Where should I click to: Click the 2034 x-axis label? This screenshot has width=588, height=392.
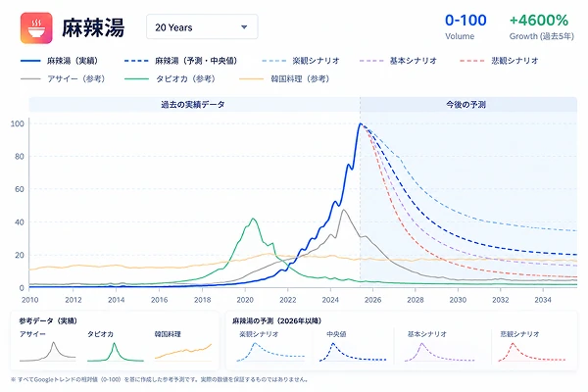[543, 300]
